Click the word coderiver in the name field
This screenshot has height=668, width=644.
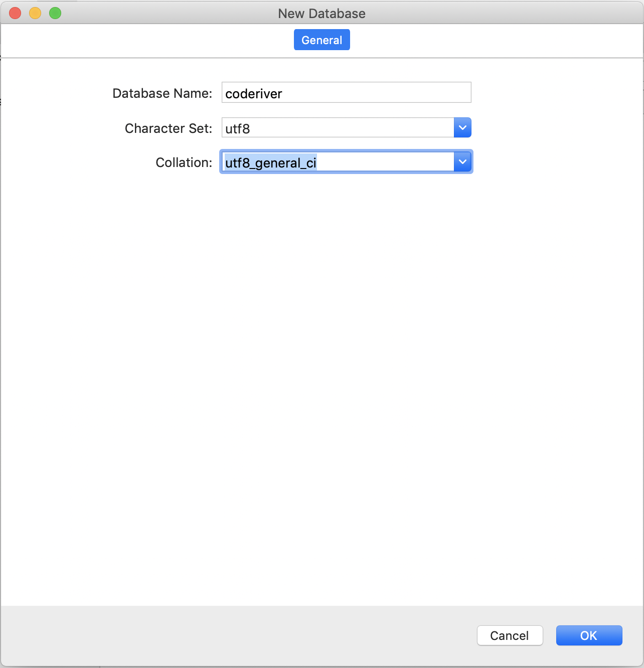[254, 94]
